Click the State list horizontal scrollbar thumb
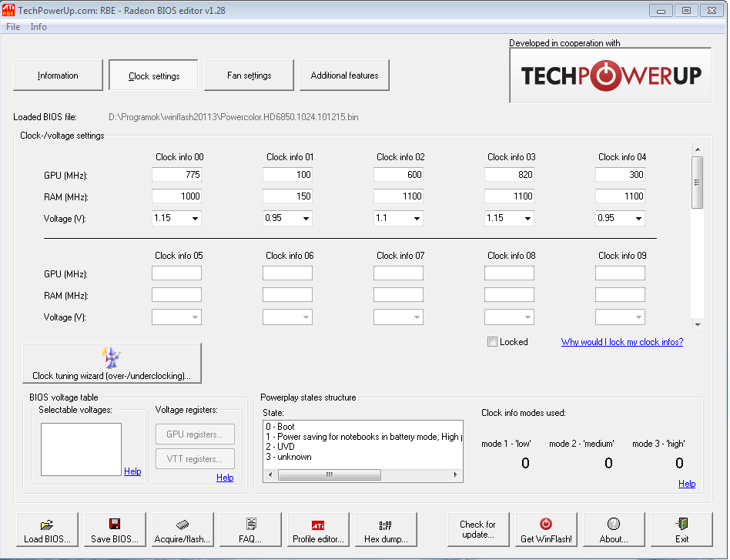Screen dimensions: 730x560 click(330, 474)
